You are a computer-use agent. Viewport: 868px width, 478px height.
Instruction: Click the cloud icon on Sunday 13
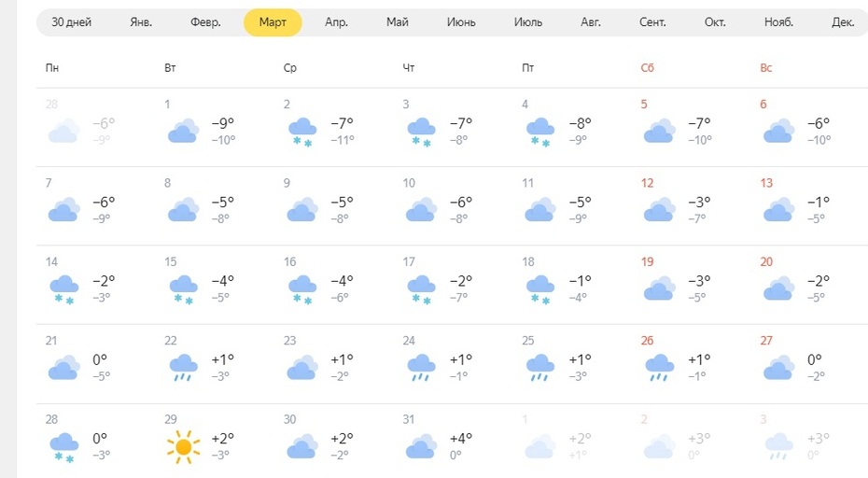click(778, 209)
